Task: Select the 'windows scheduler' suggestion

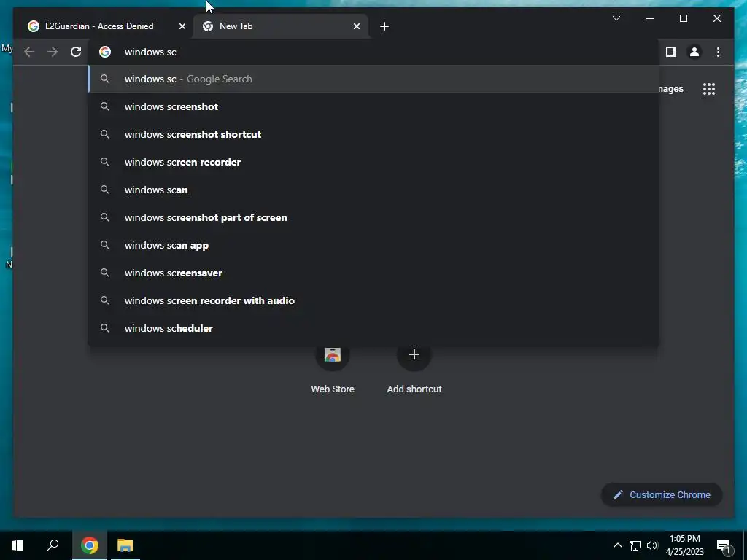Action: pos(373,328)
